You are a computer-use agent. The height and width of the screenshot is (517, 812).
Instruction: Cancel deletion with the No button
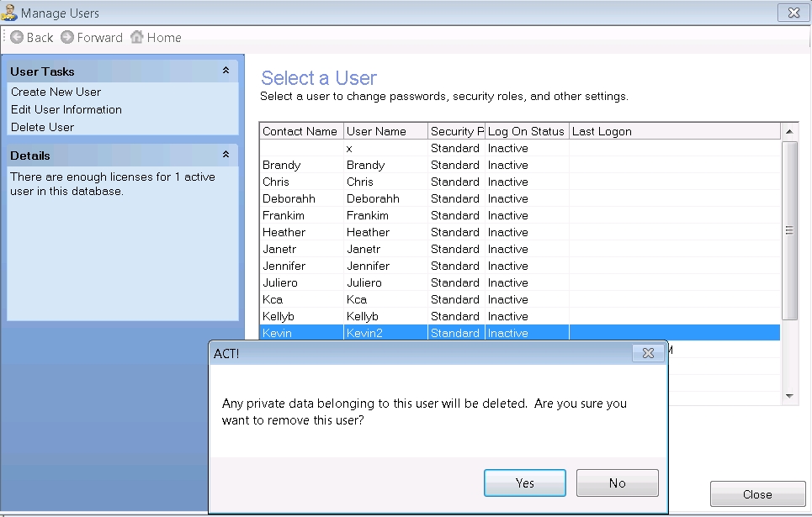coord(617,483)
